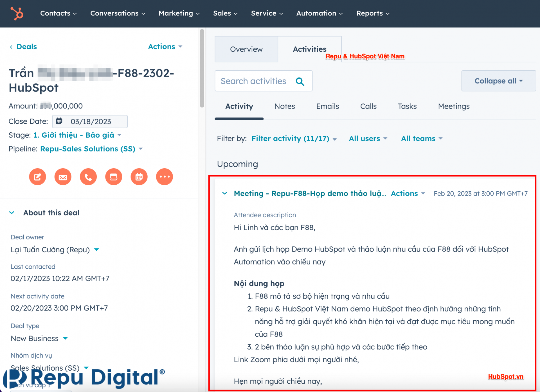Open the Deal owner Lại Tuấn Cường dropdown
The image size is (540, 392).
[x=55, y=250]
